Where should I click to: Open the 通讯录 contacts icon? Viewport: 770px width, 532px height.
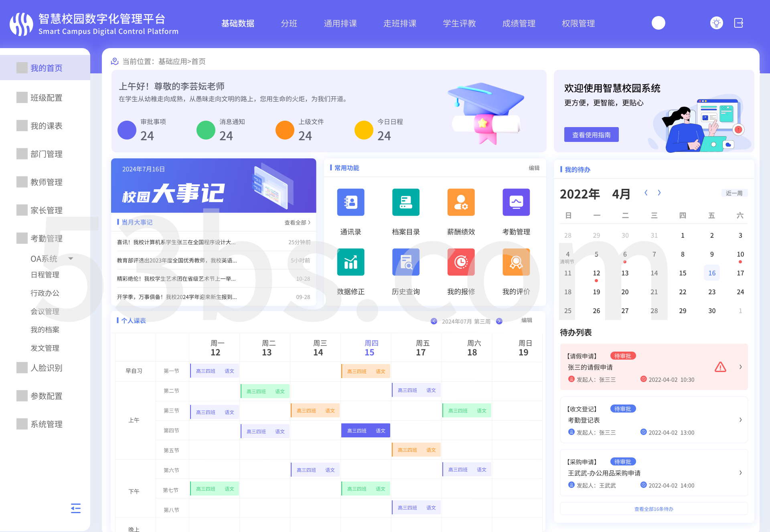point(351,202)
